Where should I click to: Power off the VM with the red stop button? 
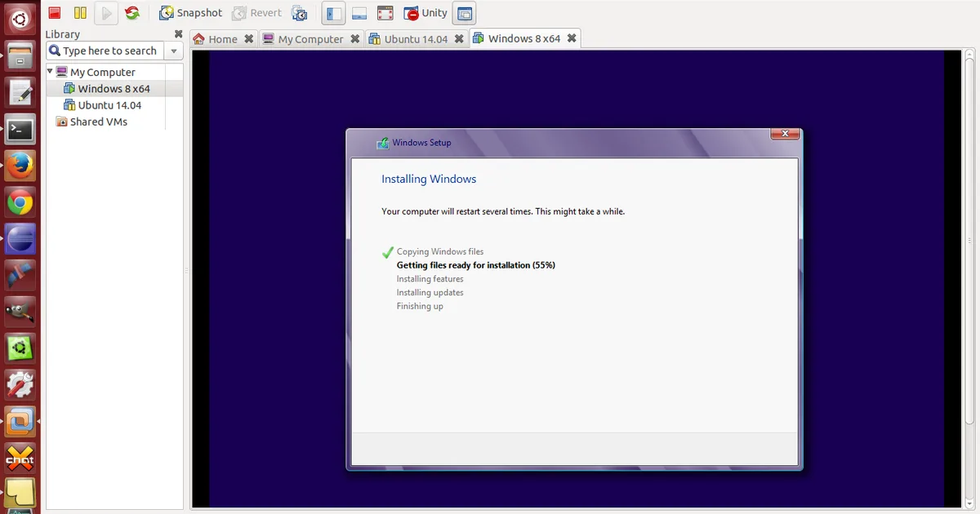point(55,13)
